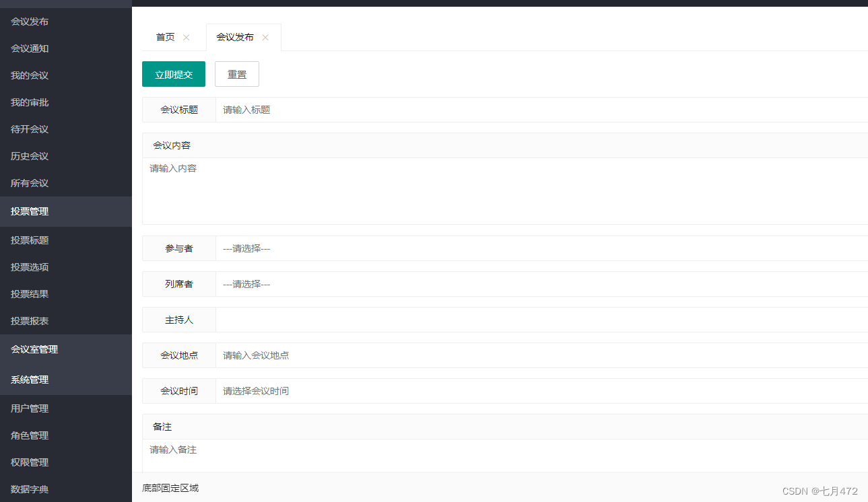Screen dimensions: 868x502
Task: Open the 会议时间 date picker
Action: 404,391
